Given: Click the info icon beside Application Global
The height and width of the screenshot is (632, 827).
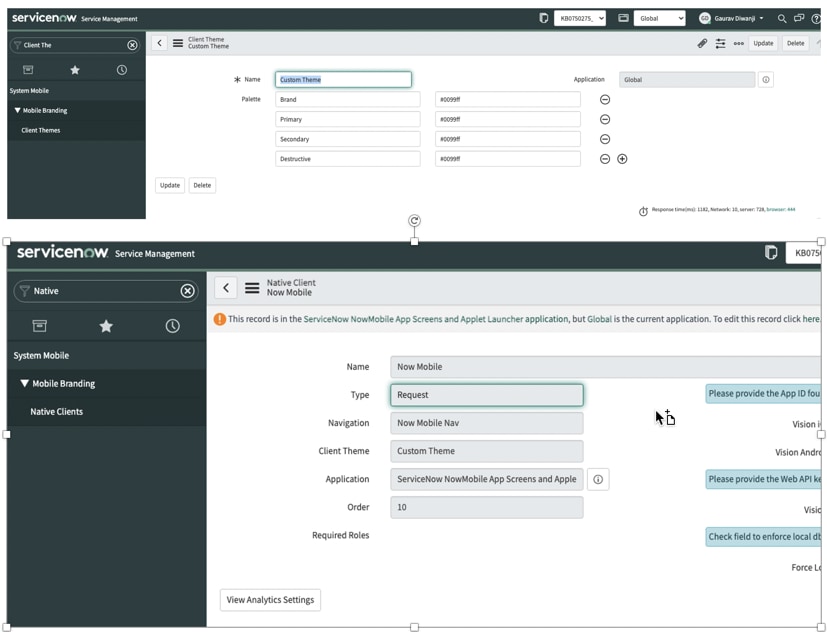Looking at the screenshot, I should coord(766,80).
